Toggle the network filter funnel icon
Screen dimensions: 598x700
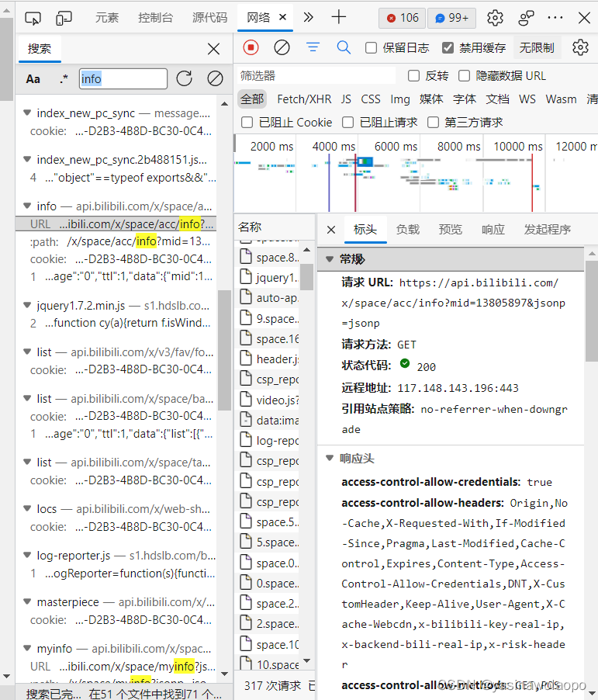[x=313, y=47]
